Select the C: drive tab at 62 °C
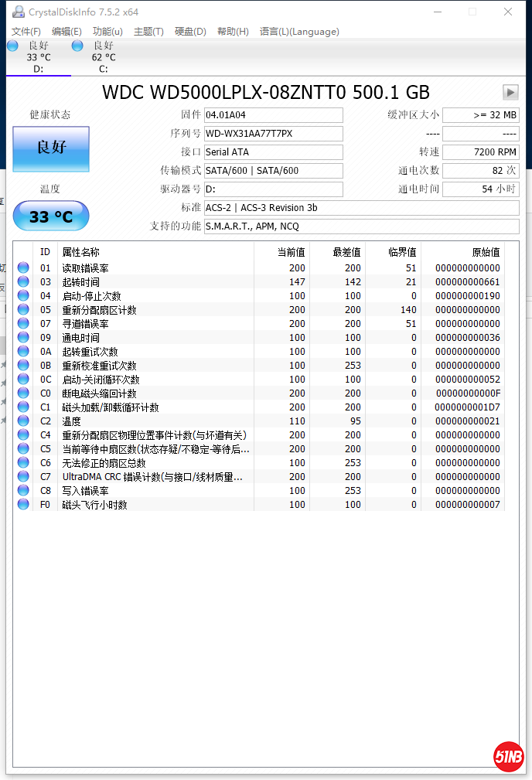The height and width of the screenshot is (780, 532). pyautogui.click(x=103, y=57)
